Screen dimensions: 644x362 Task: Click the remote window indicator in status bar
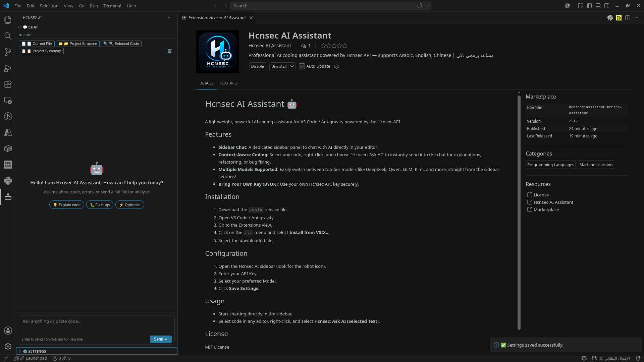click(x=6, y=358)
